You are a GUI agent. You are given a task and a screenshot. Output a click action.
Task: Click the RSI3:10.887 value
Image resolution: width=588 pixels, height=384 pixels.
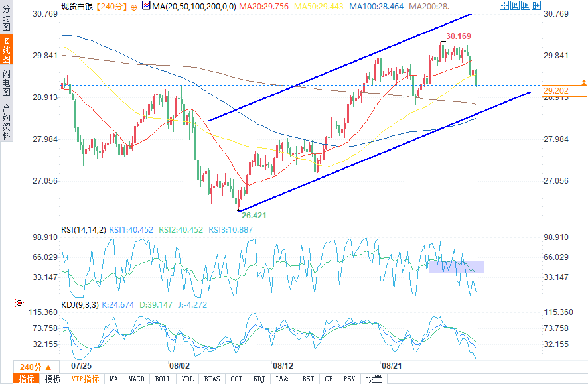pyautogui.click(x=231, y=229)
